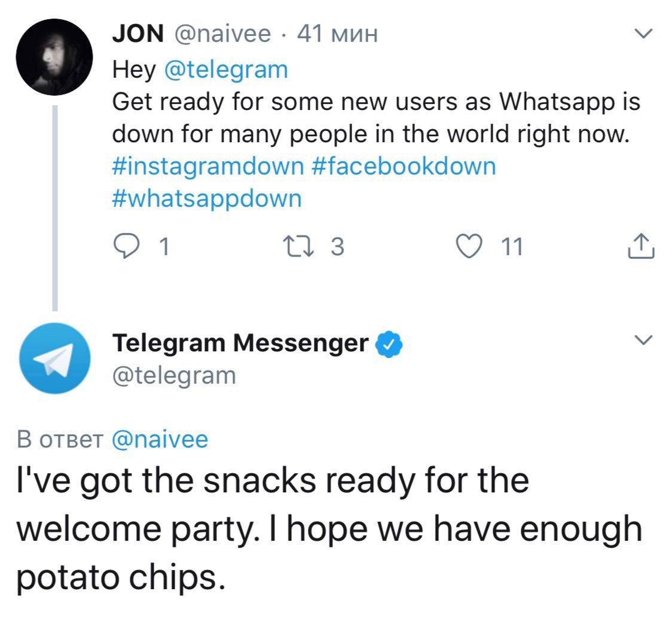Click @naivee in the В ответ line
Image resolution: width=672 pixels, height=625 pixels.
click(160, 439)
